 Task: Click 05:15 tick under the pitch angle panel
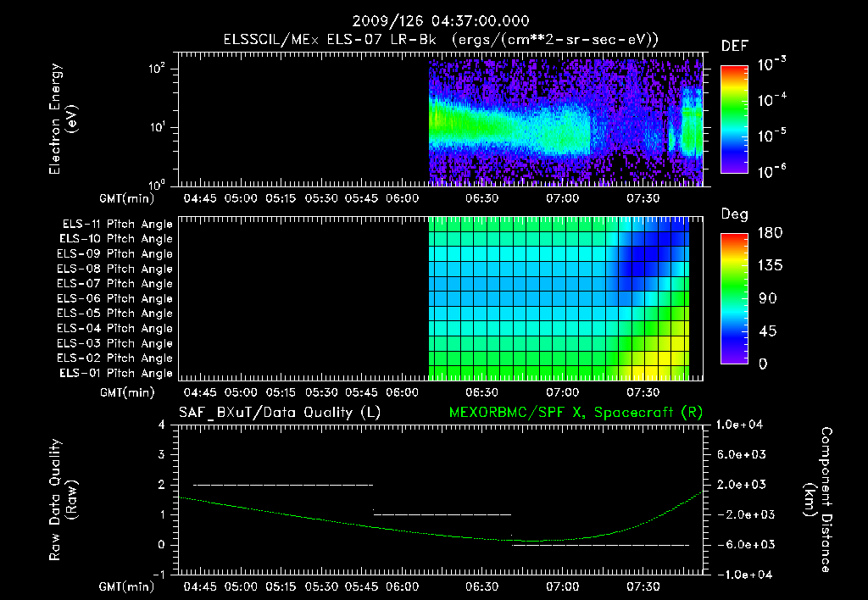pos(281,392)
